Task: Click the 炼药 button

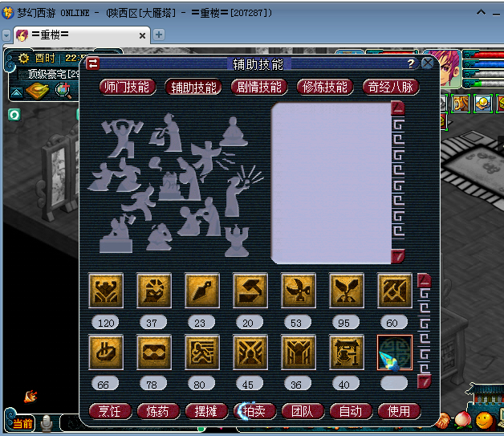Action: pyautogui.click(x=158, y=411)
